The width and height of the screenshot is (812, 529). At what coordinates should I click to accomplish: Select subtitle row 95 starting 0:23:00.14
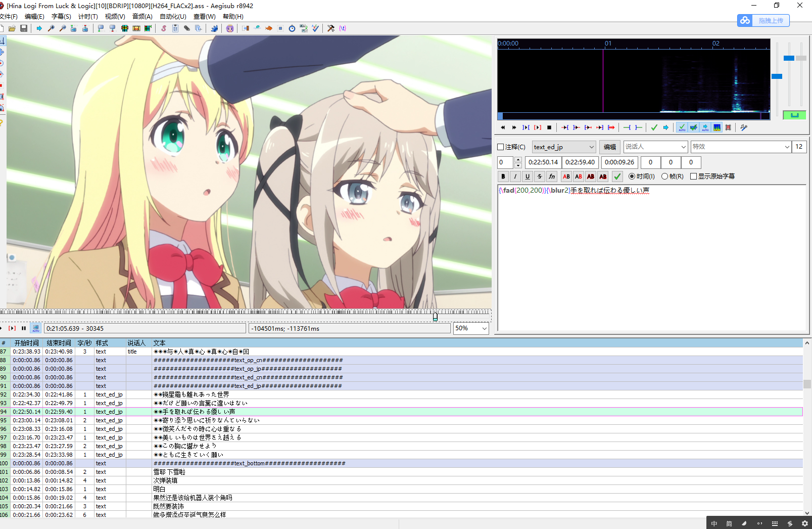pos(401,420)
